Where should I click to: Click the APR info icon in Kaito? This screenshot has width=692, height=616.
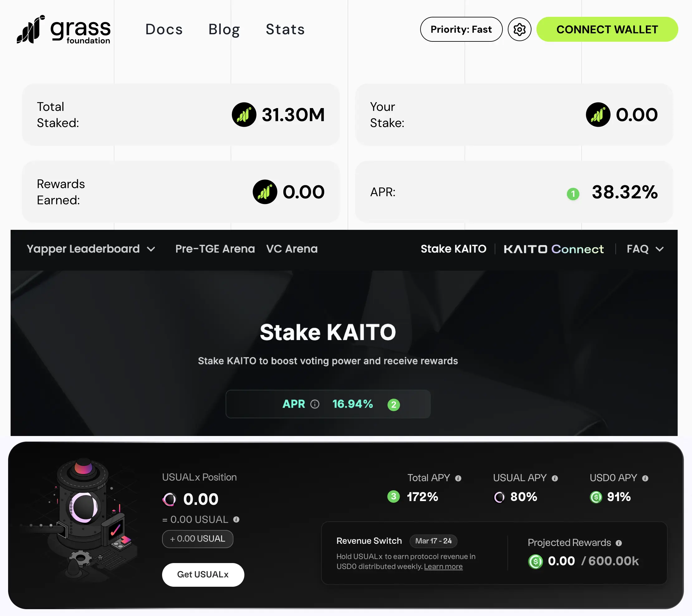(315, 404)
